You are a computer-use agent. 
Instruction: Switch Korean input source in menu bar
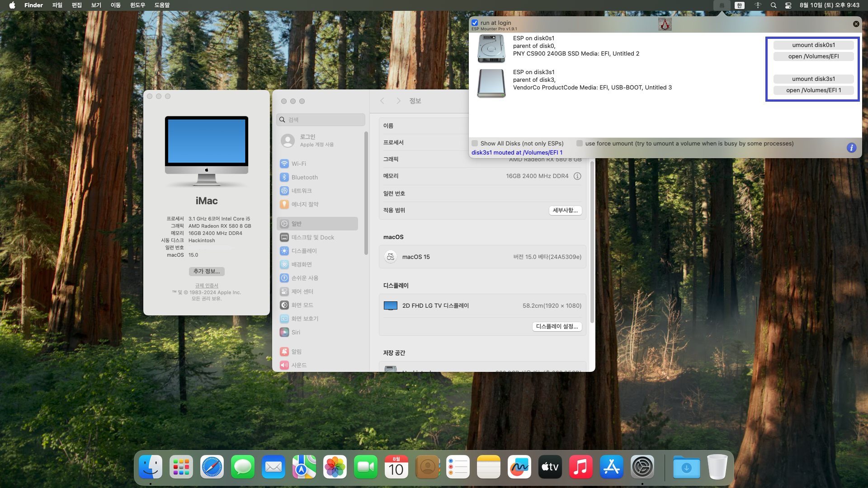point(740,5)
